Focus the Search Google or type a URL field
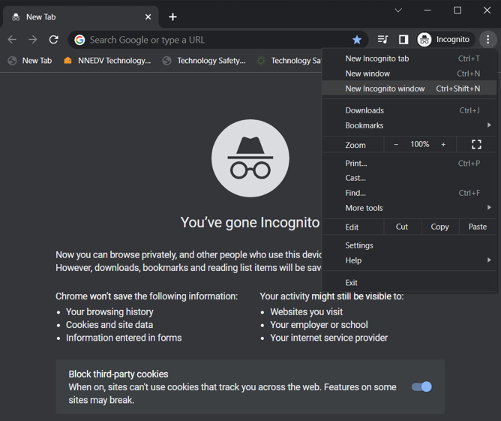Screen dimensions: 501x421 pyautogui.click(x=218, y=40)
